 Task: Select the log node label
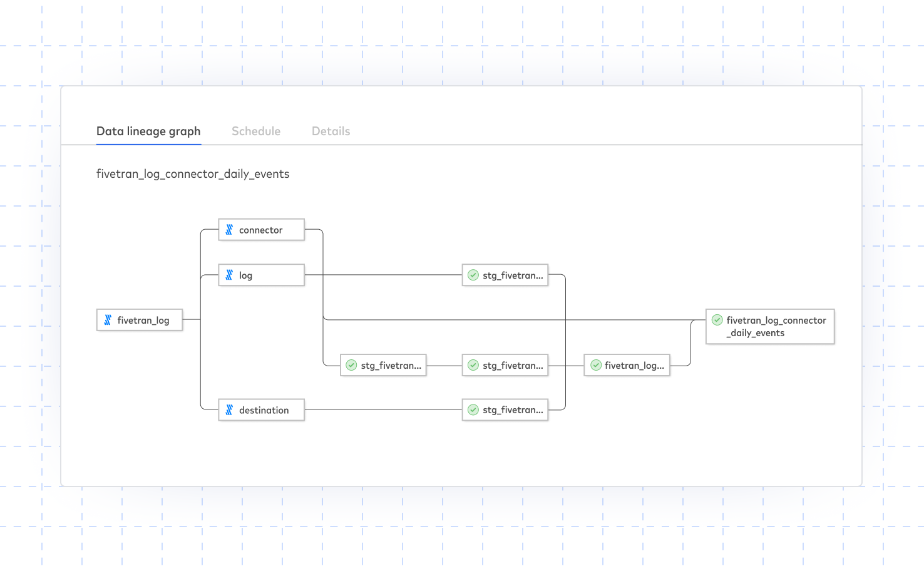tap(245, 275)
